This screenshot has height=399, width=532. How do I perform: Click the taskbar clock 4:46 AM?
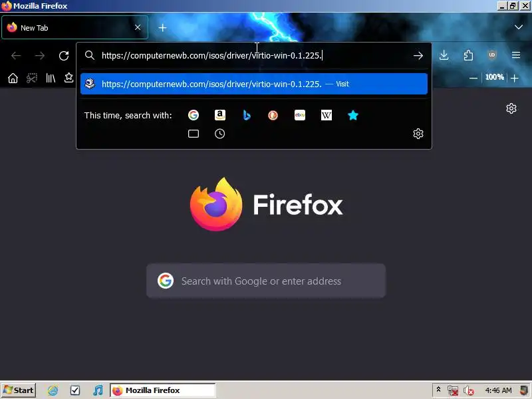point(498,390)
